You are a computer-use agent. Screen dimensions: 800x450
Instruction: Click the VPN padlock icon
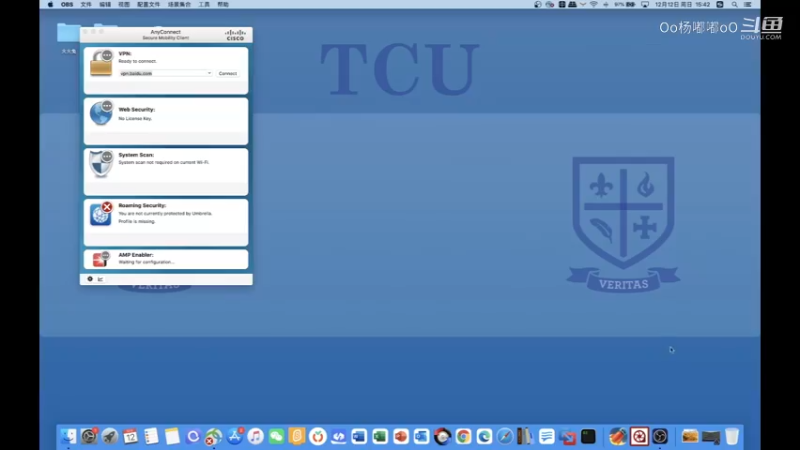point(101,64)
